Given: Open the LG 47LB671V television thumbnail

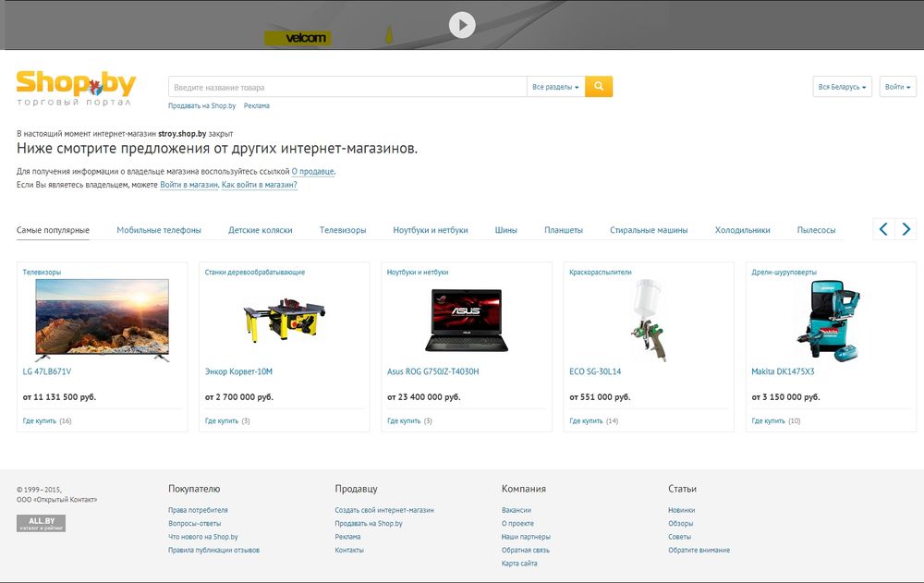Looking at the screenshot, I should (102, 320).
